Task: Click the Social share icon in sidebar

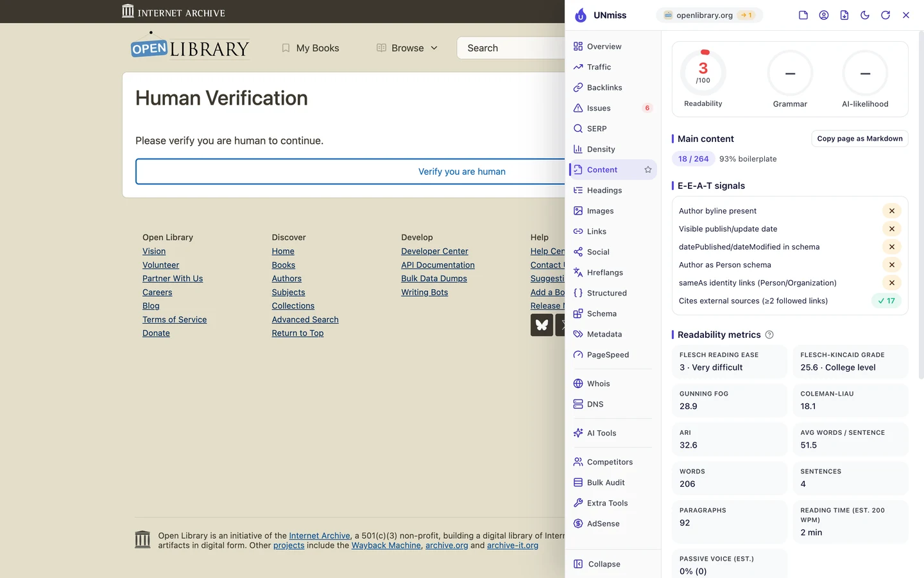Action: click(578, 252)
